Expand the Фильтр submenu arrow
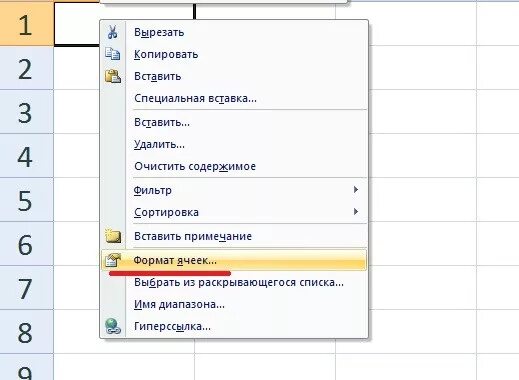The image size is (519, 380). [x=356, y=190]
